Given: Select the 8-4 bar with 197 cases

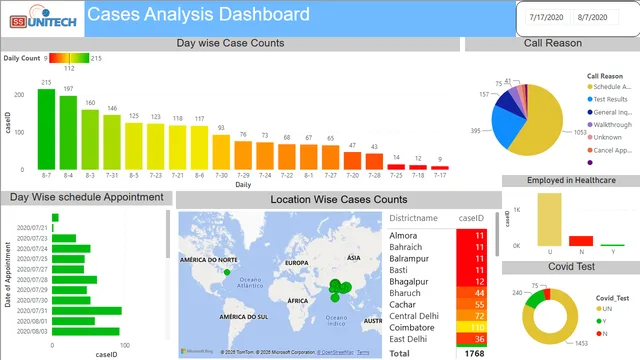Looking at the screenshot, I should click(68, 133).
